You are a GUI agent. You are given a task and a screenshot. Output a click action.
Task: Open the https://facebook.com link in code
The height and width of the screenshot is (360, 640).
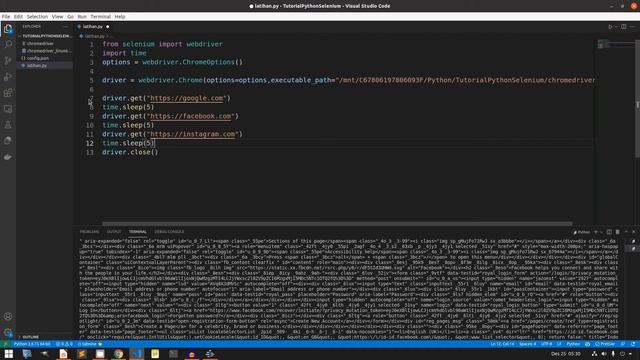tap(191, 116)
